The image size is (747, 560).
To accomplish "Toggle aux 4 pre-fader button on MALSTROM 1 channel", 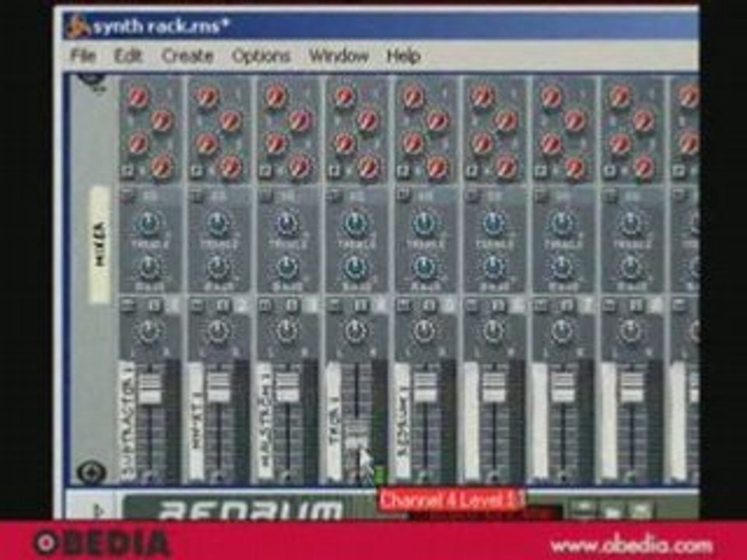I will point(265,170).
